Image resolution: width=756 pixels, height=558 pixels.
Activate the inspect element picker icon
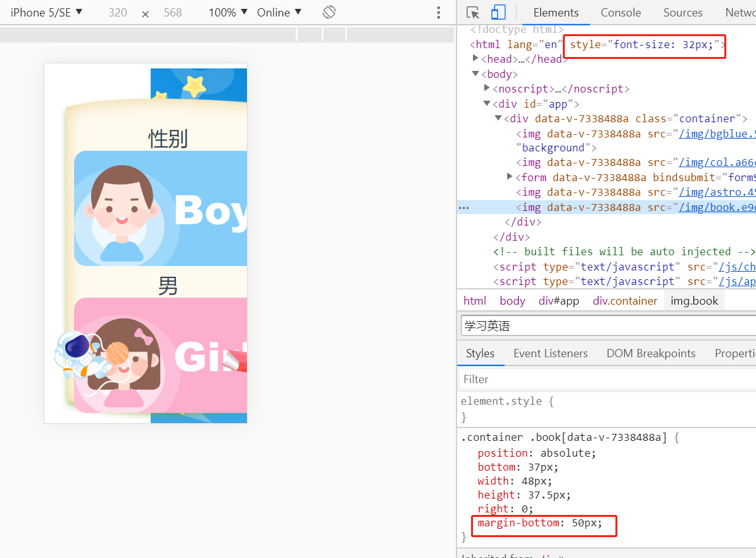click(472, 13)
